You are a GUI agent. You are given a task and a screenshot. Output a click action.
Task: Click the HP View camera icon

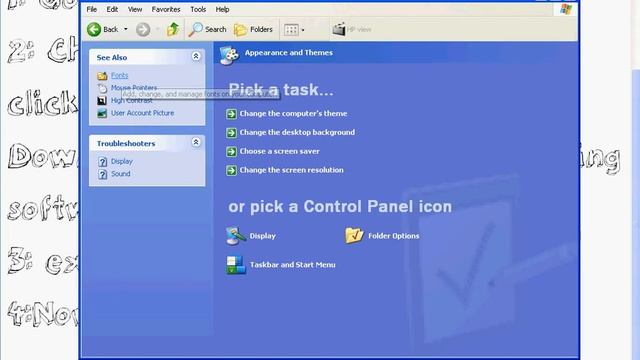pyautogui.click(x=339, y=29)
